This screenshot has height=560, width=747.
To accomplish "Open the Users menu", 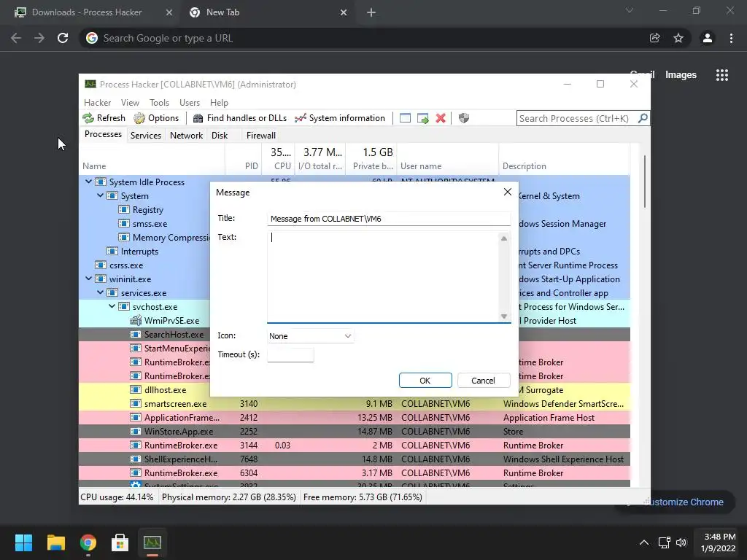I will [190, 103].
